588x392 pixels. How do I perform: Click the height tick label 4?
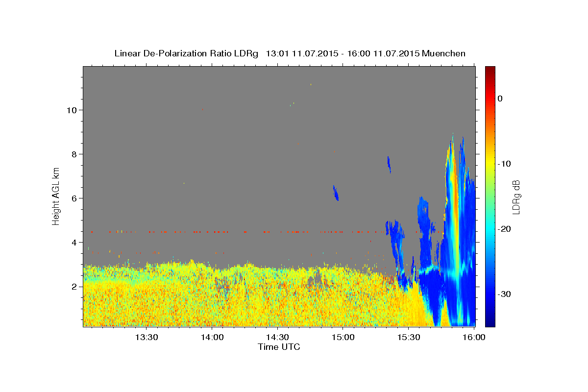pos(74,242)
